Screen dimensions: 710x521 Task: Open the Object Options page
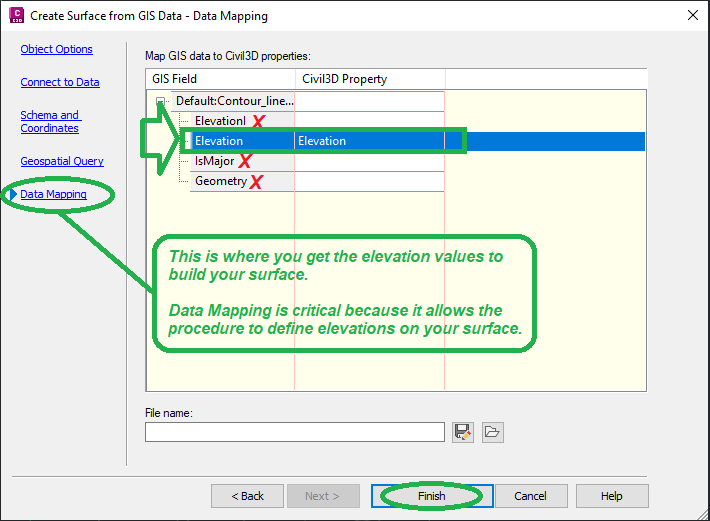(57, 49)
